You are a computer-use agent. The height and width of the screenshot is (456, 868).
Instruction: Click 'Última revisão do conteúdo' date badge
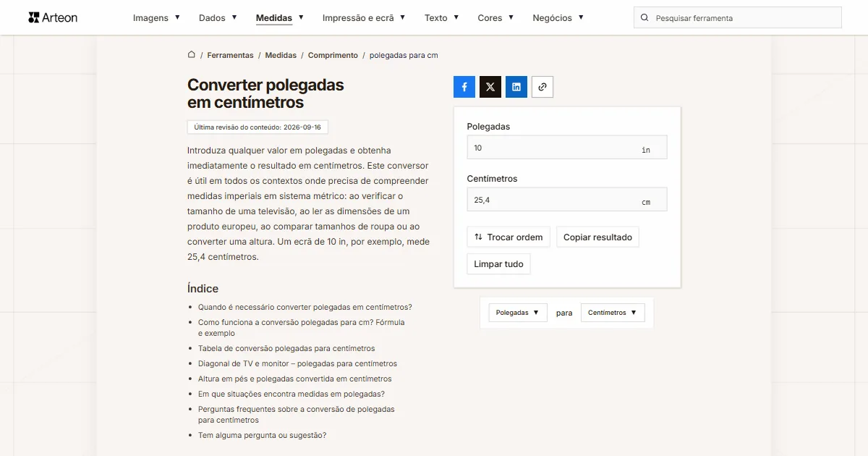click(x=258, y=127)
